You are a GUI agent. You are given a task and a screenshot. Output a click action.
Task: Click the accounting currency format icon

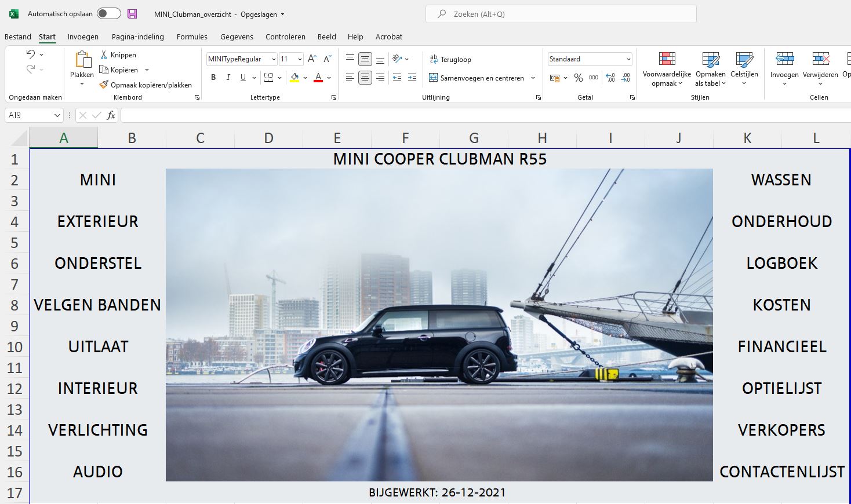click(x=555, y=78)
